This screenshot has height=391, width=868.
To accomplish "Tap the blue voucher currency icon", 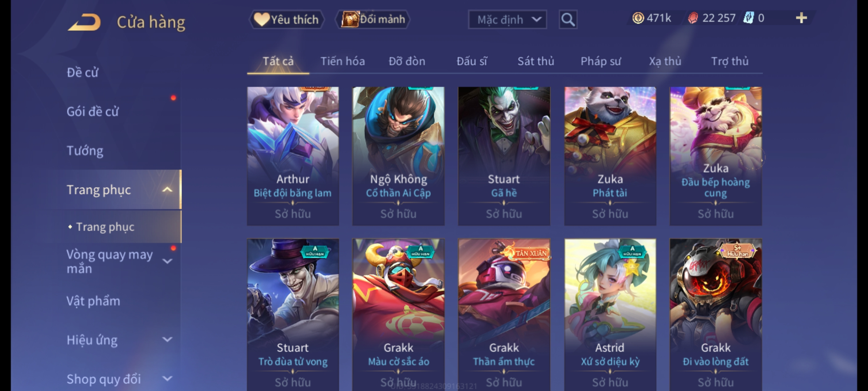I will tap(748, 18).
